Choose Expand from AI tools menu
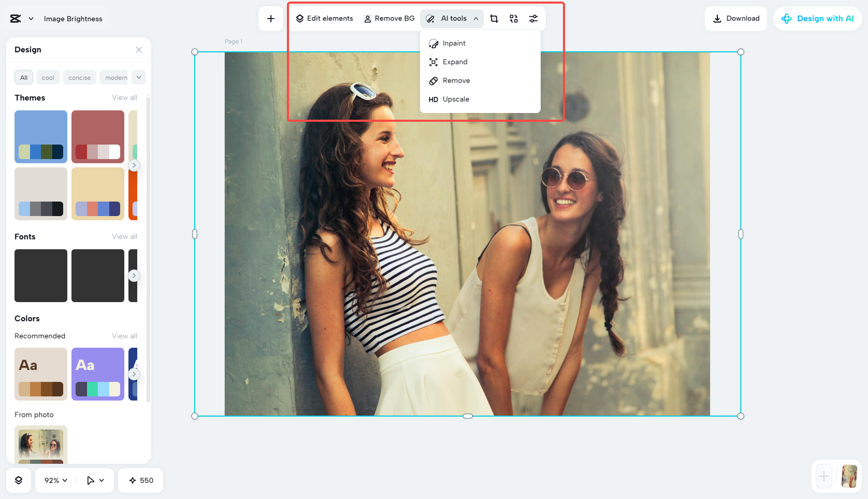 click(x=480, y=62)
